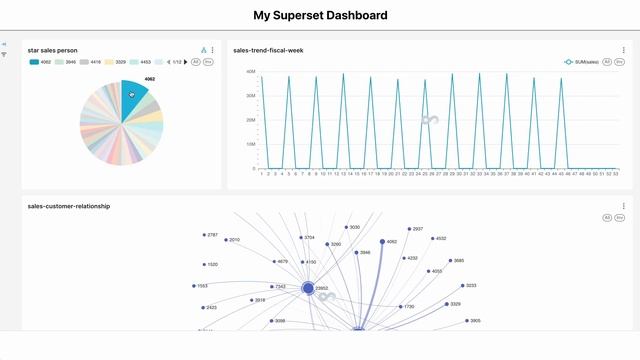The height and width of the screenshot is (360, 640).
Task: Select graph node 1520
Action: (204, 264)
